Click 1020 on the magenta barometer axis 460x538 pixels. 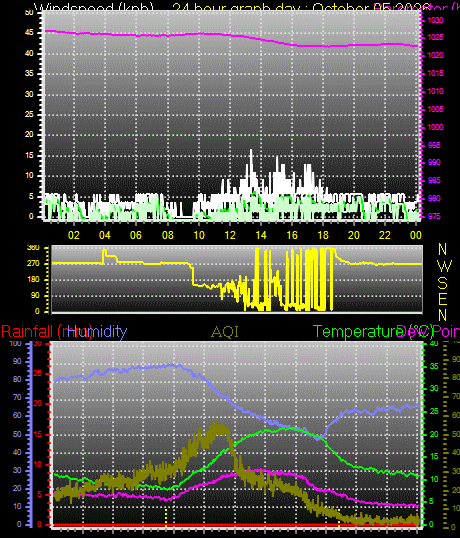pyautogui.click(x=436, y=55)
